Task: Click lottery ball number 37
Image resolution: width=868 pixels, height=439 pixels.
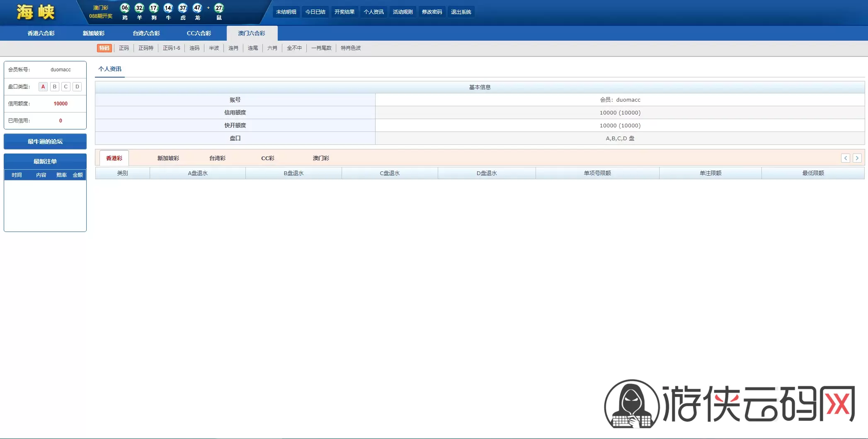Action: pos(183,8)
